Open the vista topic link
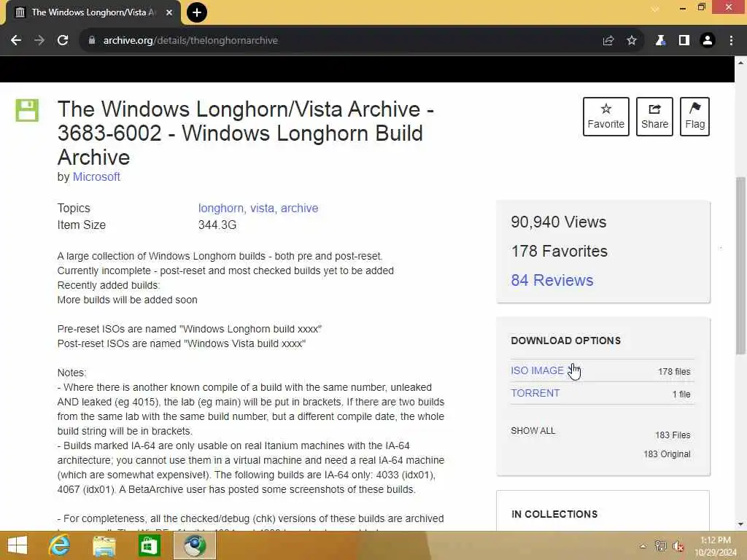The width and height of the screenshot is (747, 560). [x=263, y=208]
